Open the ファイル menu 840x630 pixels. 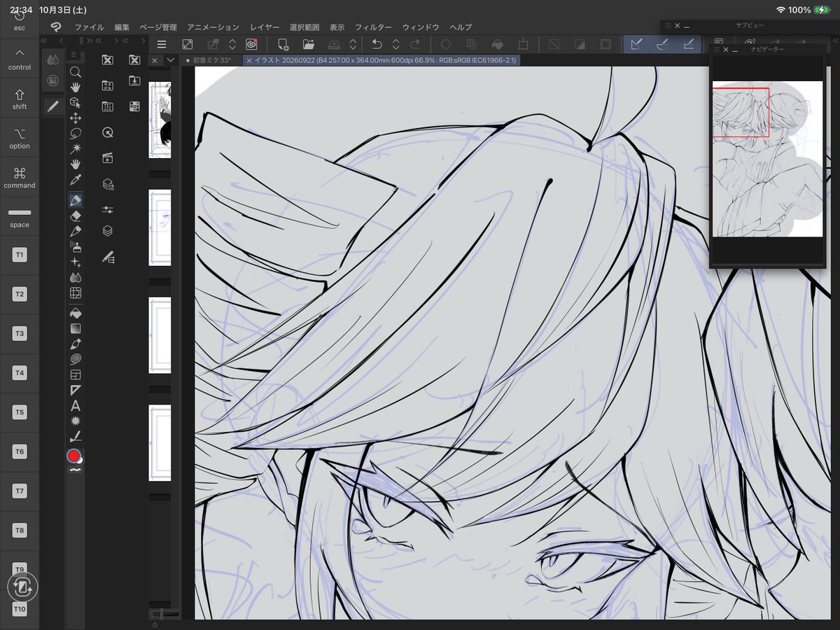click(x=89, y=27)
